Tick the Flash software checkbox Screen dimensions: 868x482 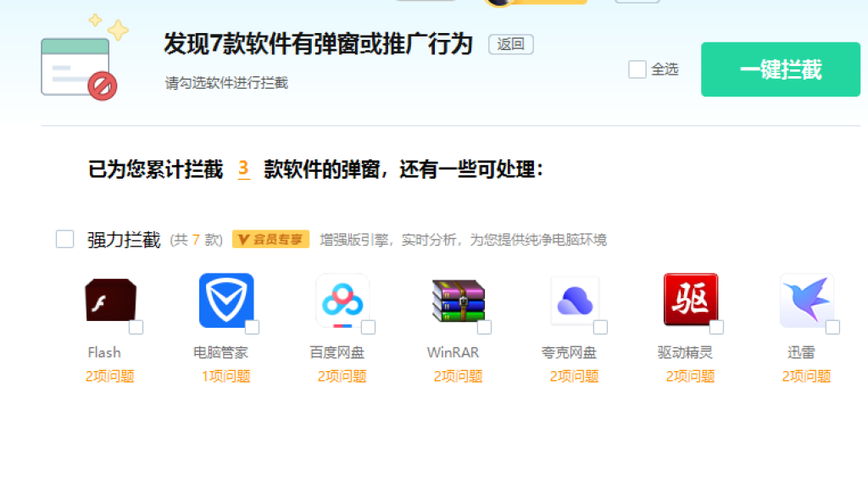pyautogui.click(x=136, y=328)
